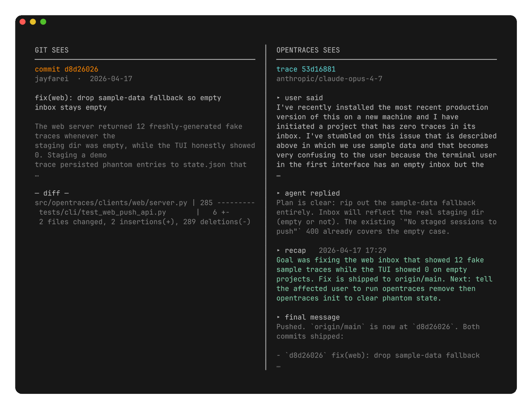Click the '— diff —' section label

pos(52,193)
